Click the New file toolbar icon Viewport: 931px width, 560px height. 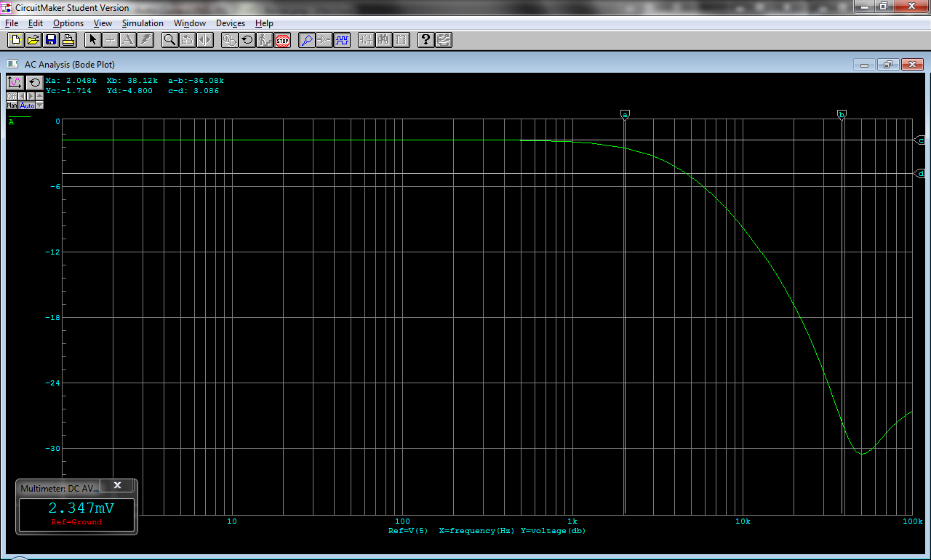(x=15, y=40)
